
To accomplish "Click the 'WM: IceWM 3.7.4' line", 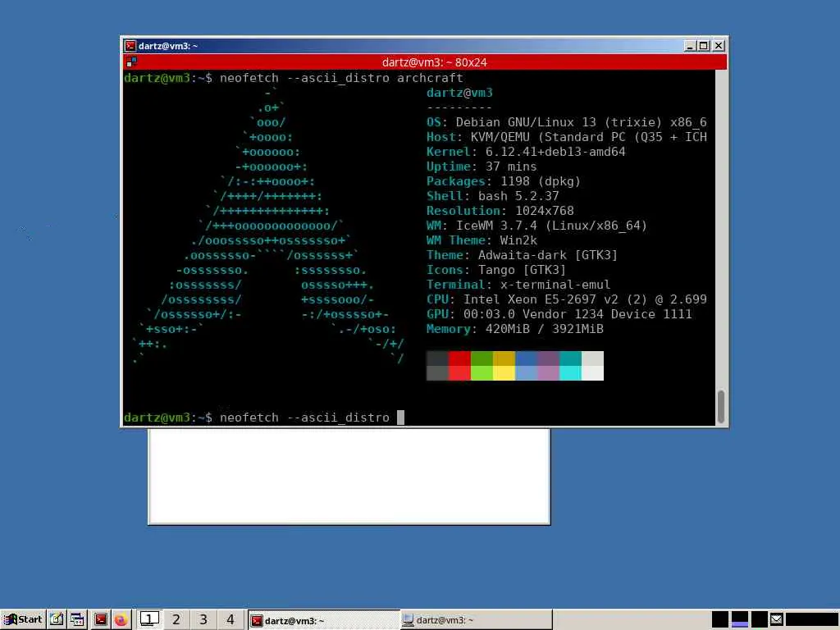I will (x=536, y=226).
